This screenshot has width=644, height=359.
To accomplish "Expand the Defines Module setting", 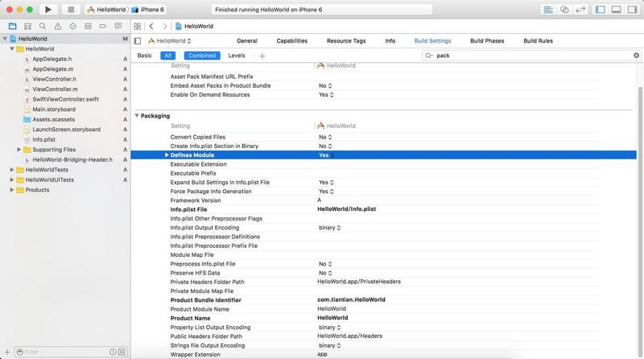I will click(167, 155).
